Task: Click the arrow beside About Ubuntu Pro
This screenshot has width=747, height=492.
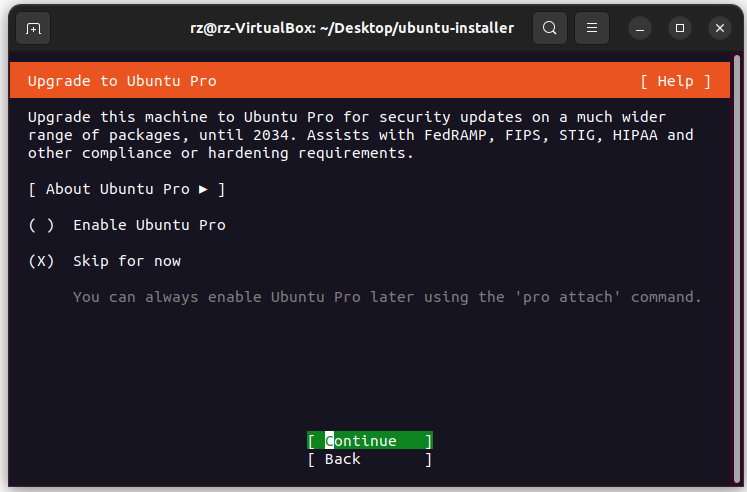Action: coord(204,189)
